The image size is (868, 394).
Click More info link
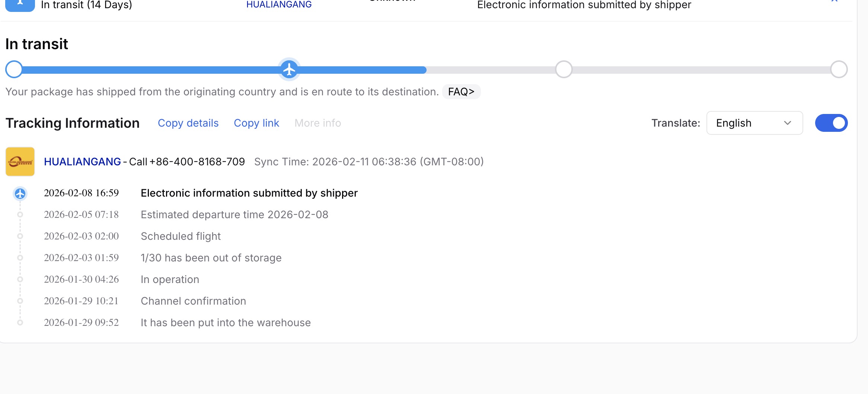[x=317, y=123]
